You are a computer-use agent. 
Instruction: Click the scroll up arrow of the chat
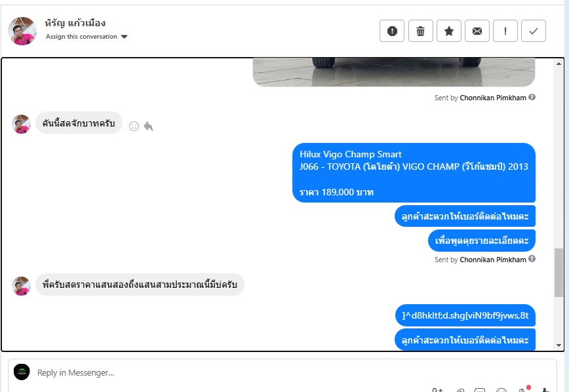click(559, 64)
